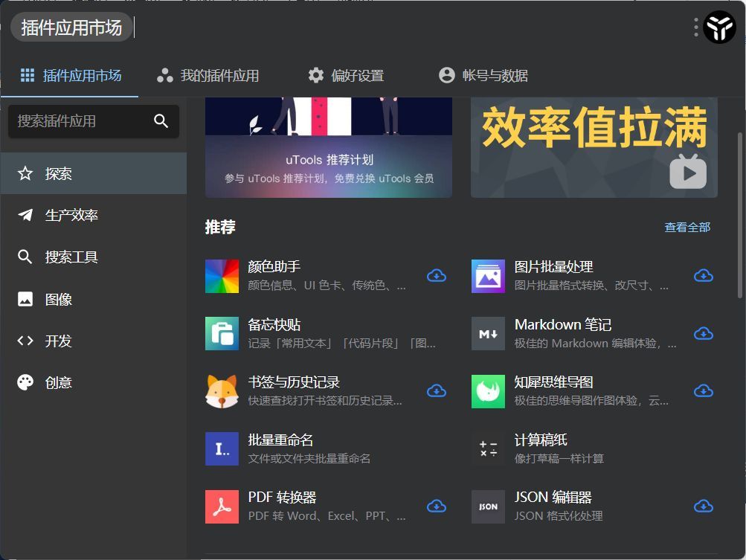This screenshot has width=746, height=560.
Task: Open the 帐号与数据 tab
Action: pyautogui.click(x=483, y=76)
